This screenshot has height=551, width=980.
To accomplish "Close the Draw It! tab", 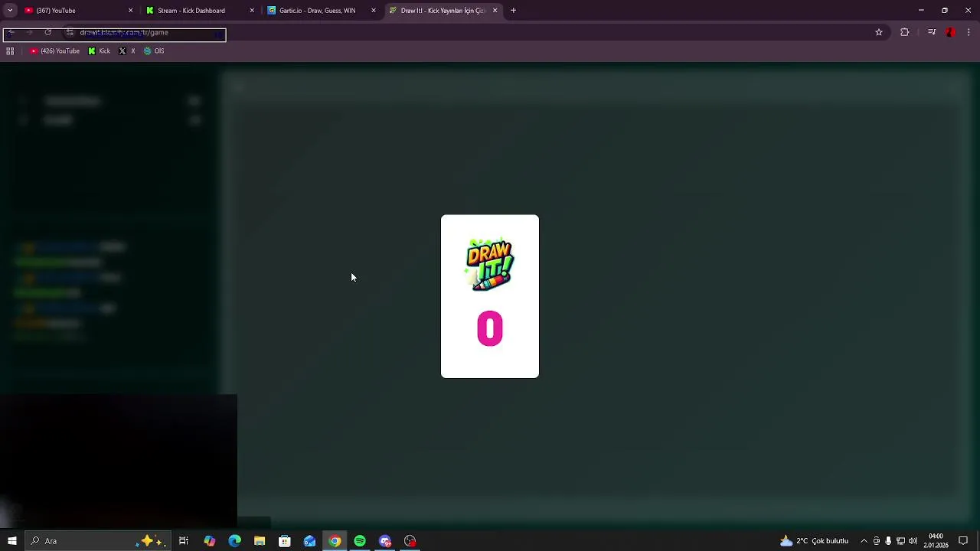I will [495, 11].
